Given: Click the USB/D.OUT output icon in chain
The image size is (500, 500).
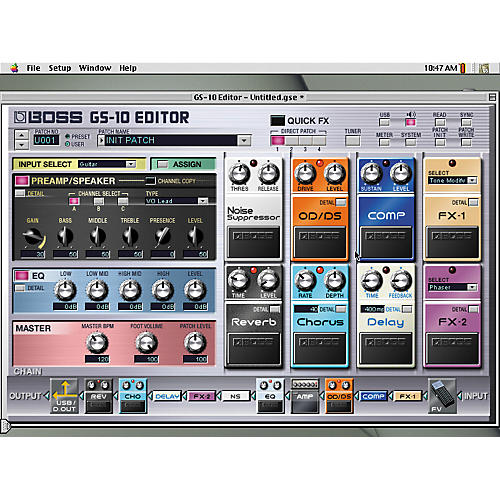Looking at the screenshot, I should [x=64, y=396].
